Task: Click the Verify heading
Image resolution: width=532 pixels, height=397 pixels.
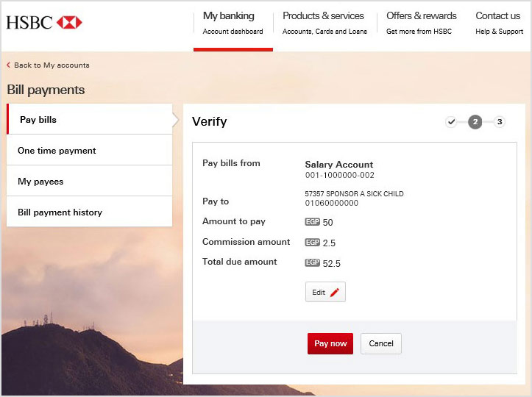Action: [209, 122]
